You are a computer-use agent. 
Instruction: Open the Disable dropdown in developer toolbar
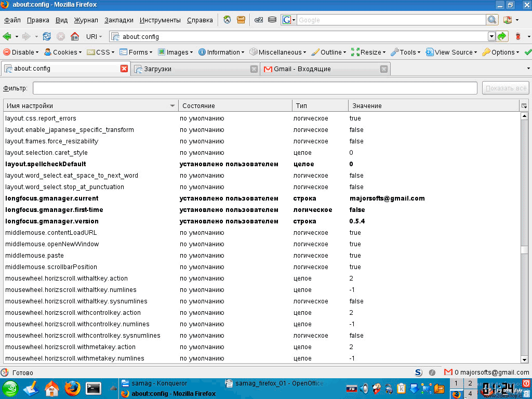(x=21, y=52)
